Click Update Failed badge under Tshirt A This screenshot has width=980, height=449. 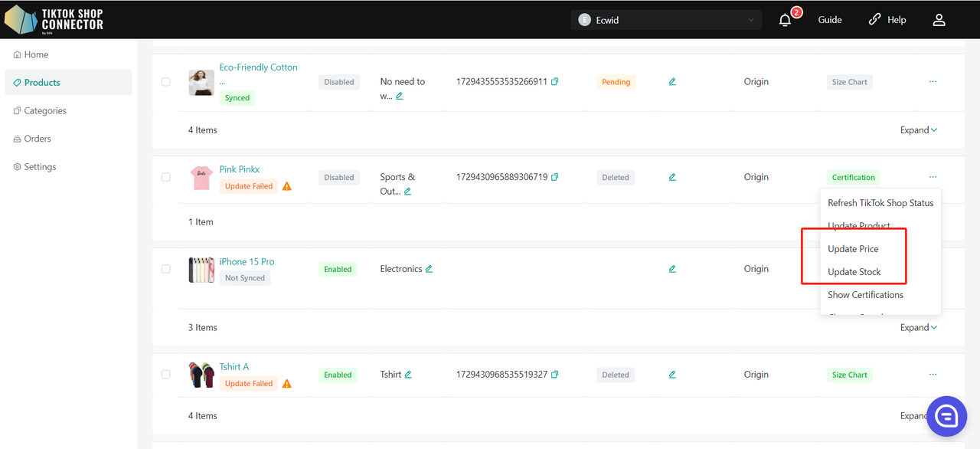pos(249,384)
